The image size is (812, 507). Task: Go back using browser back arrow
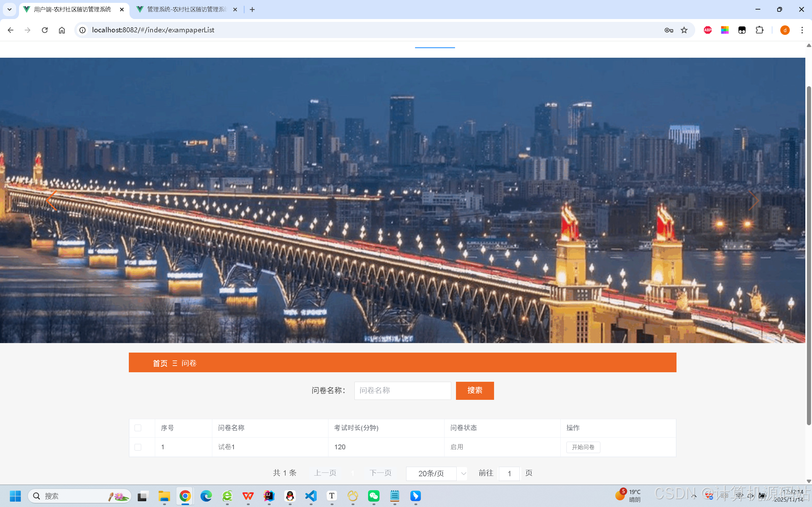[10, 30]
